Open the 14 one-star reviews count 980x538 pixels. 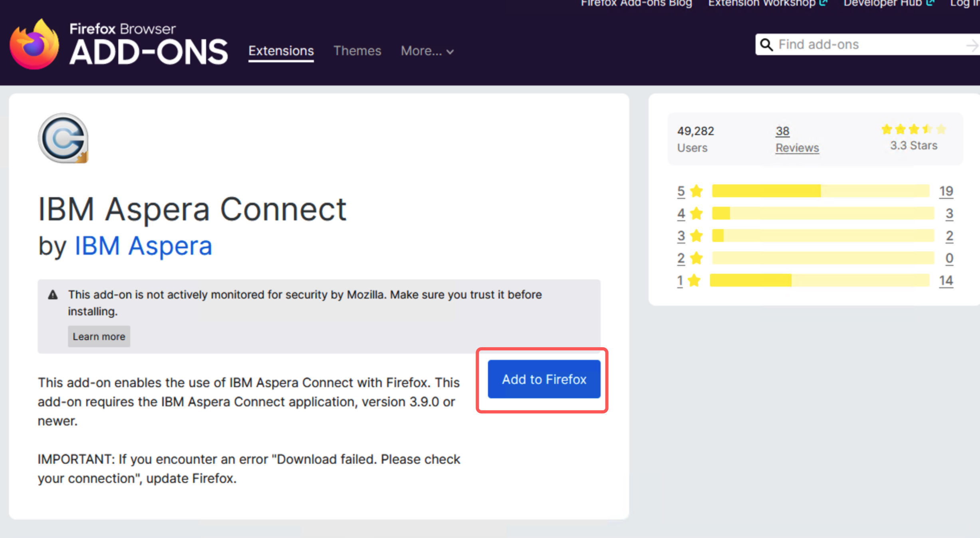(x=946, y=281)
